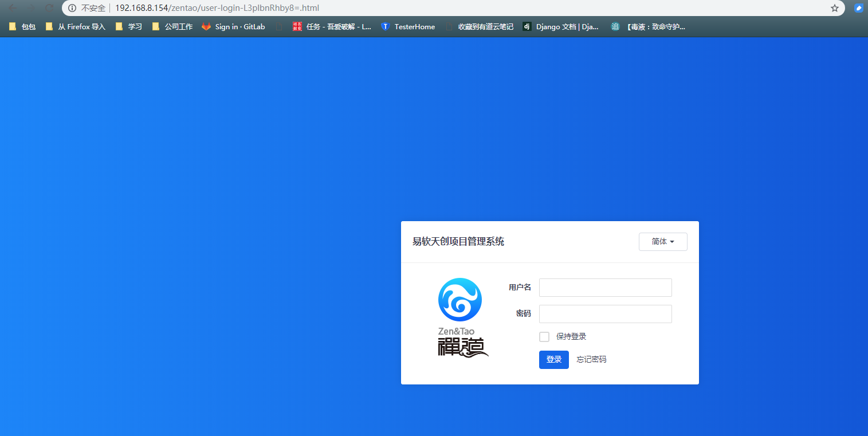Click the site info icon beside 不安全
Image resolution: width=868 pixels, height=436 pixels.
click(72, 8)
